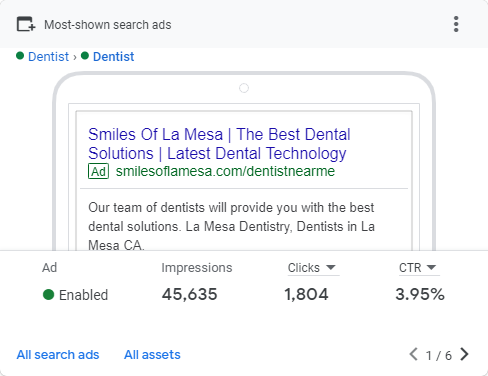The image size is (488, 376).
Task: Go to the next ad with right chevron
Action: (464, 354)
